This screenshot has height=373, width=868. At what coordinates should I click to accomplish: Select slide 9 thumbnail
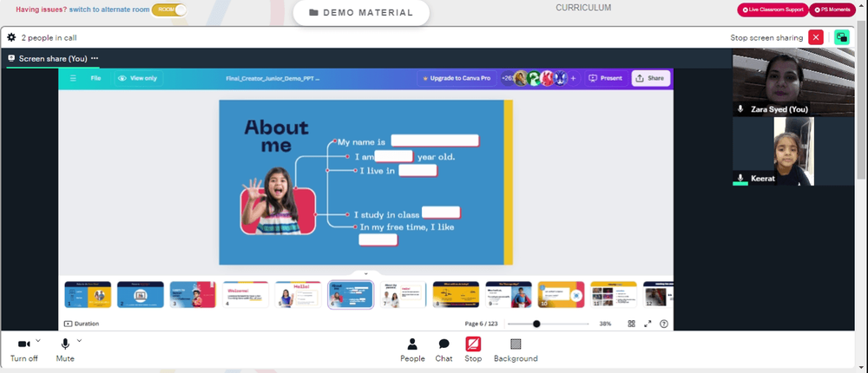(508, 294)
